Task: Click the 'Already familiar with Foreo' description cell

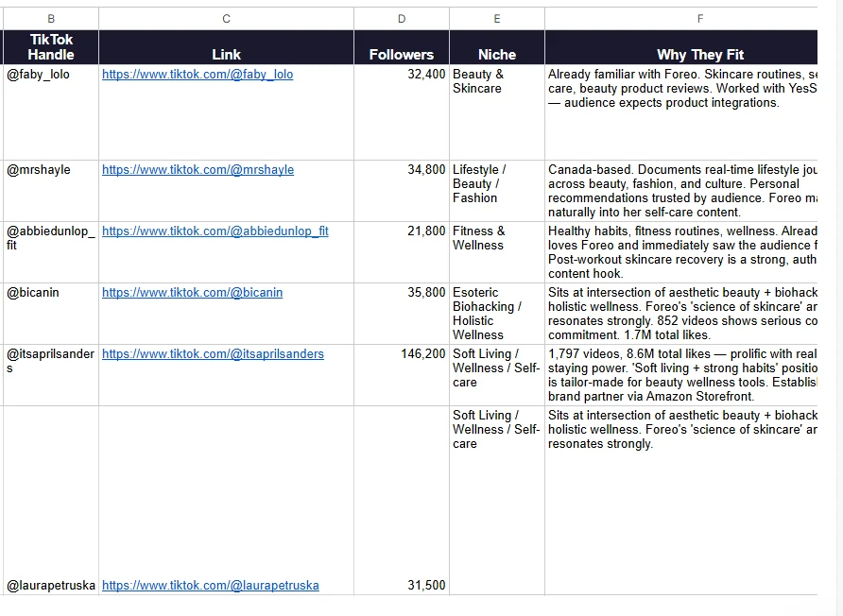Action: (681, 112)
